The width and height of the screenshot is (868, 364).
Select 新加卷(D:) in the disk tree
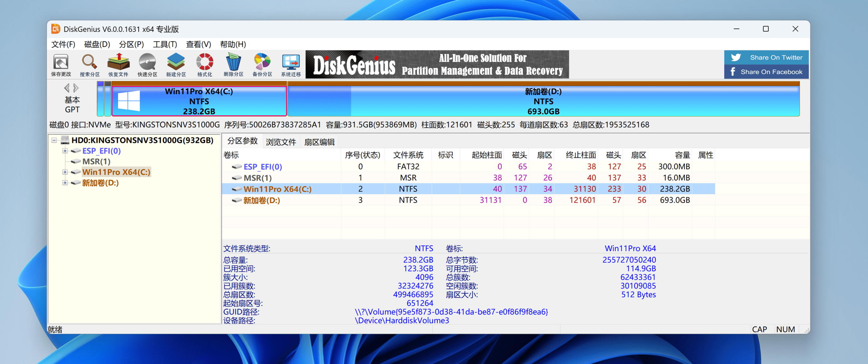(100, 183)
